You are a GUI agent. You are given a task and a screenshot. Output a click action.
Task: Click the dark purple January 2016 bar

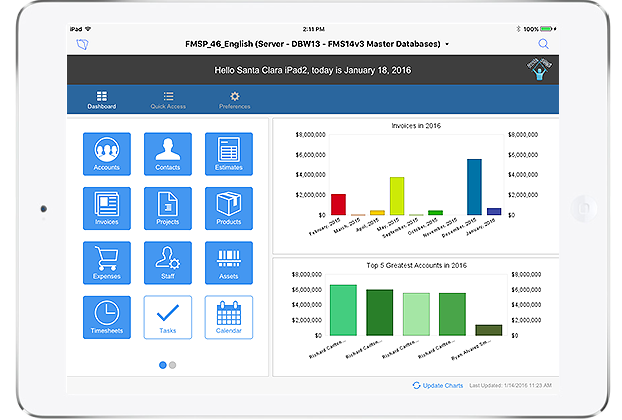pyautogui.click(x=494, y=212)
